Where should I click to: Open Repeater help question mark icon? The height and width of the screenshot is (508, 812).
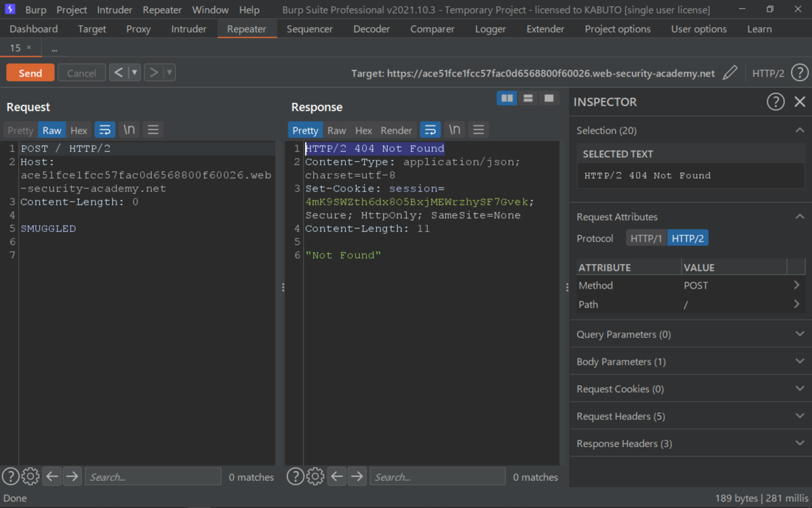point(799,72)
